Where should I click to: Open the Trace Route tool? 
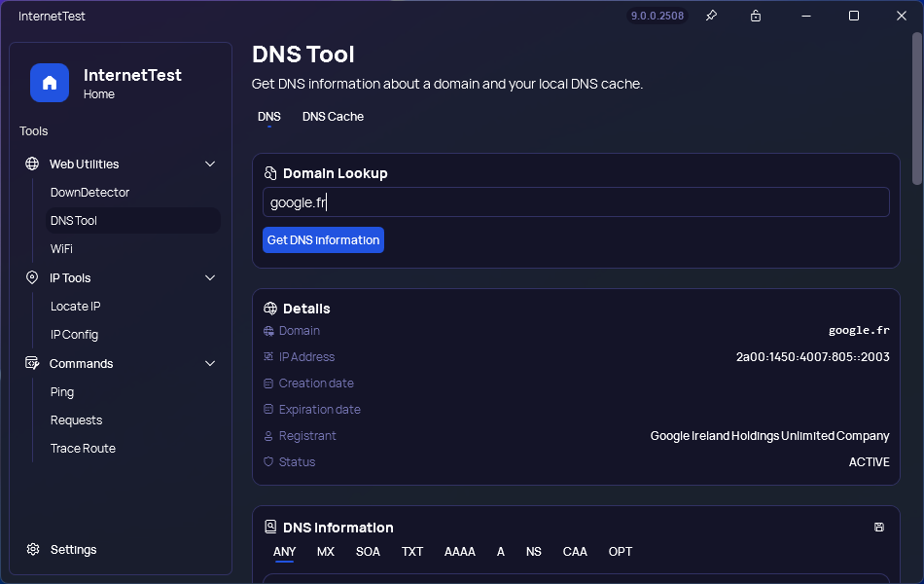[x=83, y=449]
